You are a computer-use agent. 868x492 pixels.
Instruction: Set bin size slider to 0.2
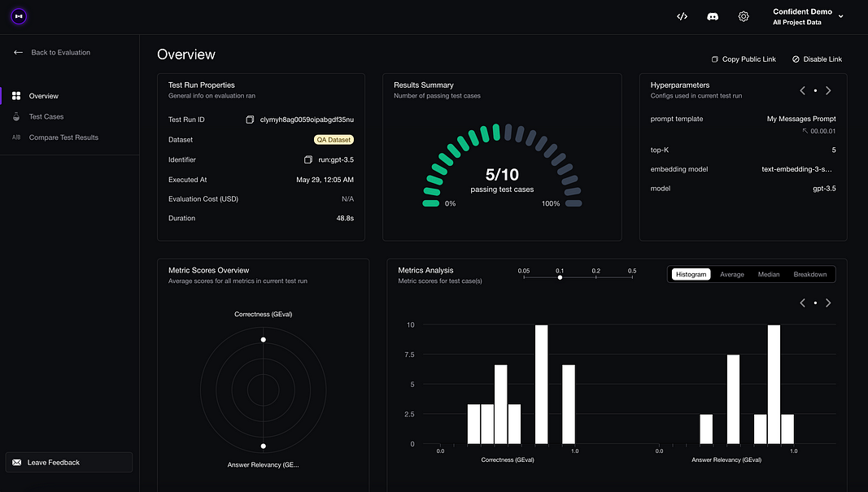[x=595, y=276]
